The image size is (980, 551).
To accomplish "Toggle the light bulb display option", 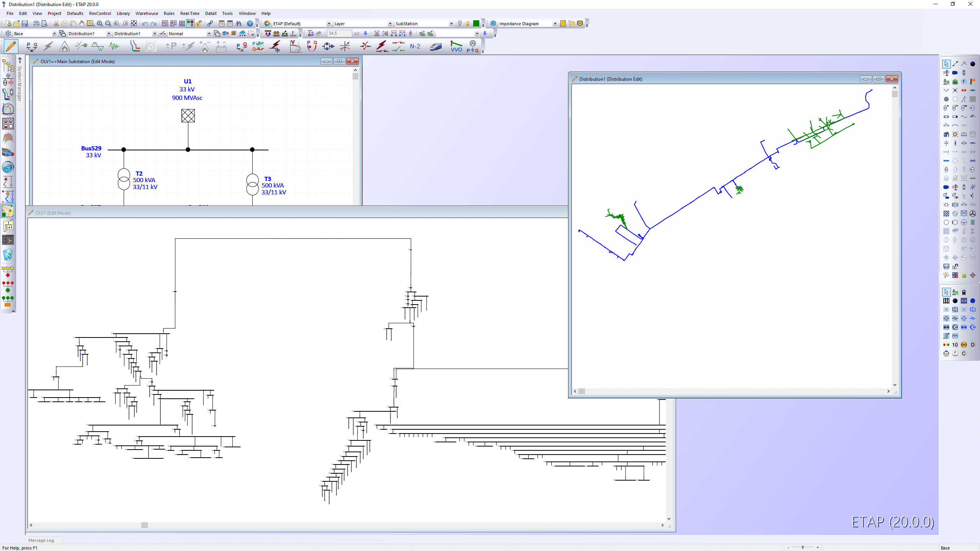I will point(460,24).
